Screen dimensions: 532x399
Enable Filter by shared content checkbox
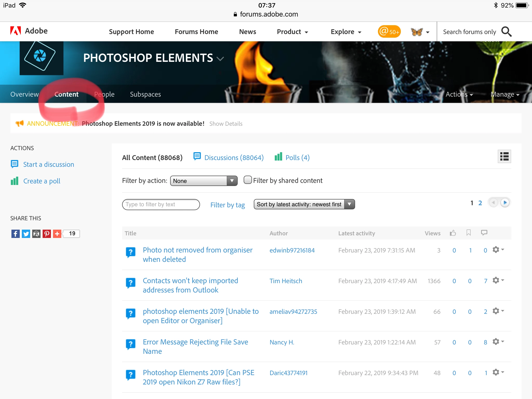[x=248, y=180]
